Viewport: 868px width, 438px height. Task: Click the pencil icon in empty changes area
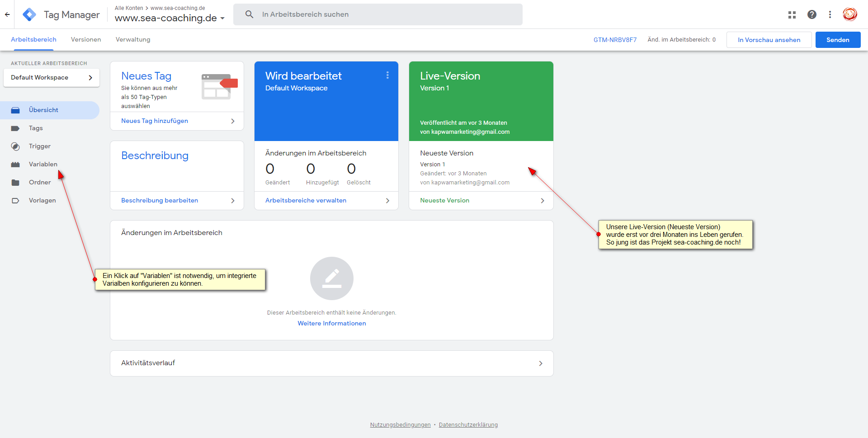coord(332,278)
